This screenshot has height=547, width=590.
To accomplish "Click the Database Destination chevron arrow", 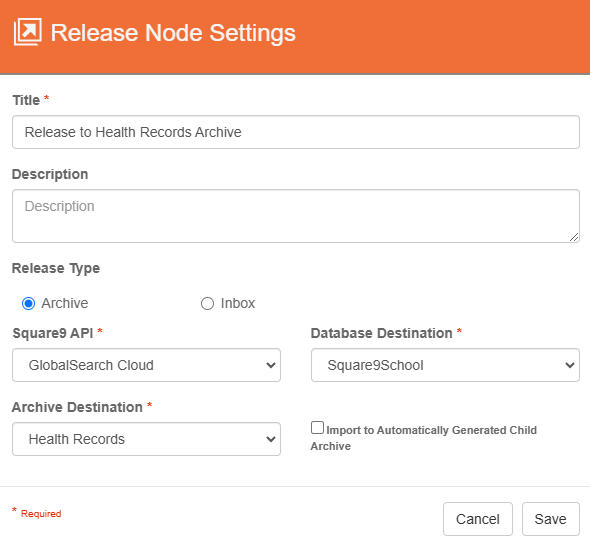I will (570, 365).
